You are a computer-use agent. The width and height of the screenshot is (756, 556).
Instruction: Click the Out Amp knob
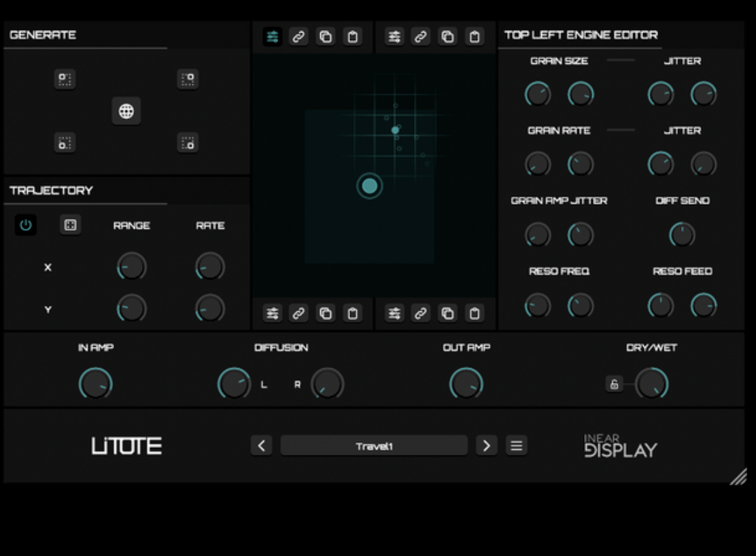tap(466, 384)
